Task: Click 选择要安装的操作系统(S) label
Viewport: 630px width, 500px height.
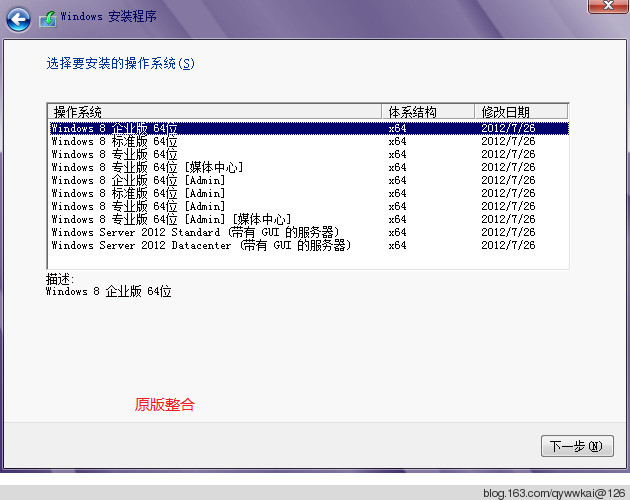Action: pyautogui.click(x=120, y=63)
